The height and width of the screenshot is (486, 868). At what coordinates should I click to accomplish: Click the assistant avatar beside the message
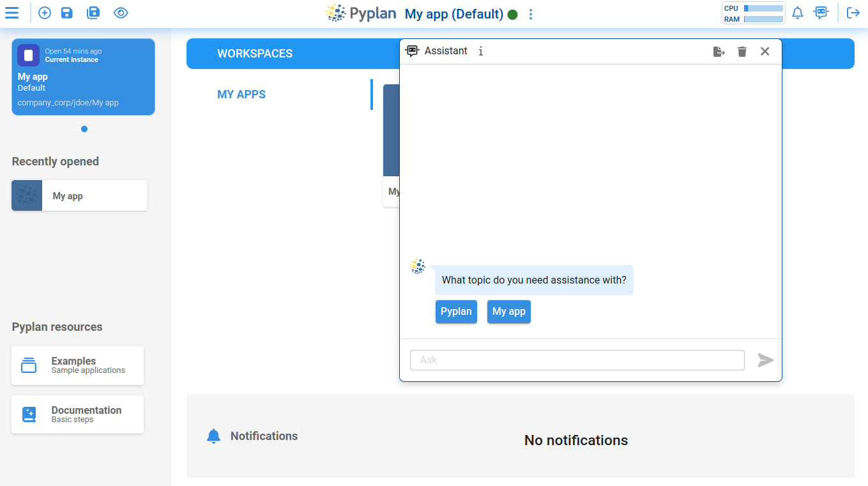click(418, 266)
